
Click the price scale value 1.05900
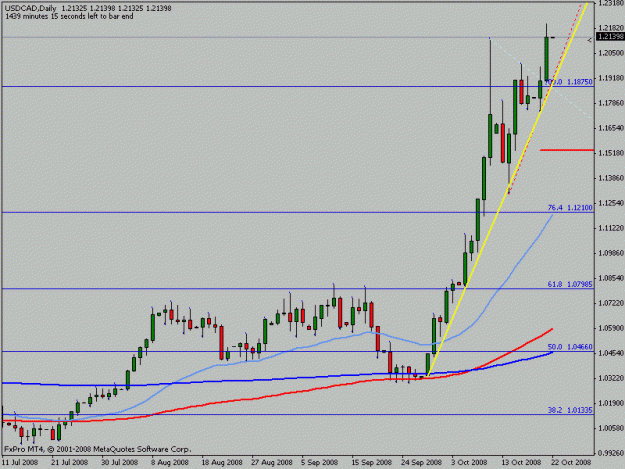pos(611,328)
